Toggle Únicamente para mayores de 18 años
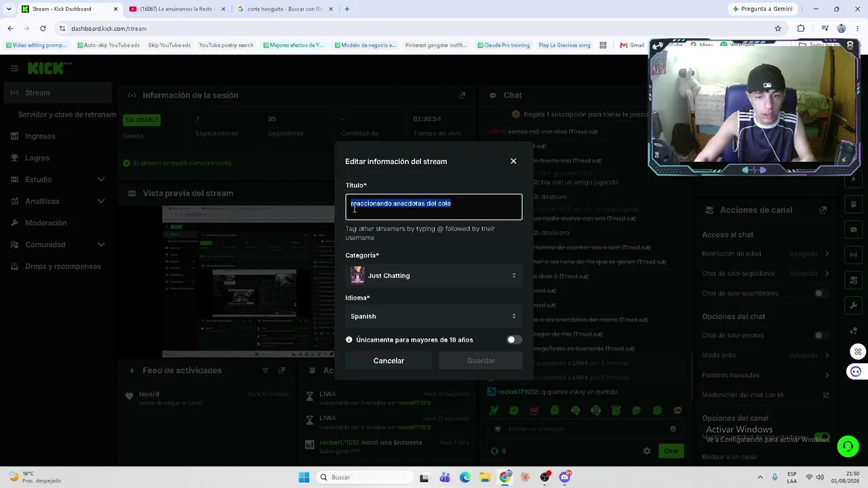868x488 pixels. [514, 340]
